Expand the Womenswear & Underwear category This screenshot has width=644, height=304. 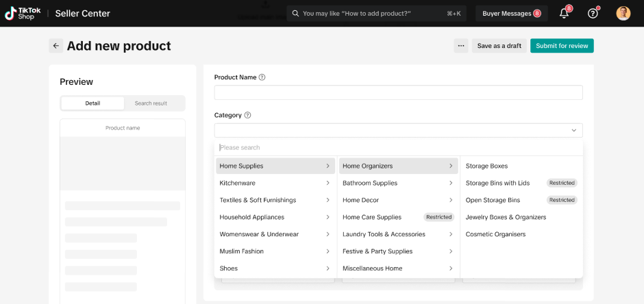click(275, 234)
